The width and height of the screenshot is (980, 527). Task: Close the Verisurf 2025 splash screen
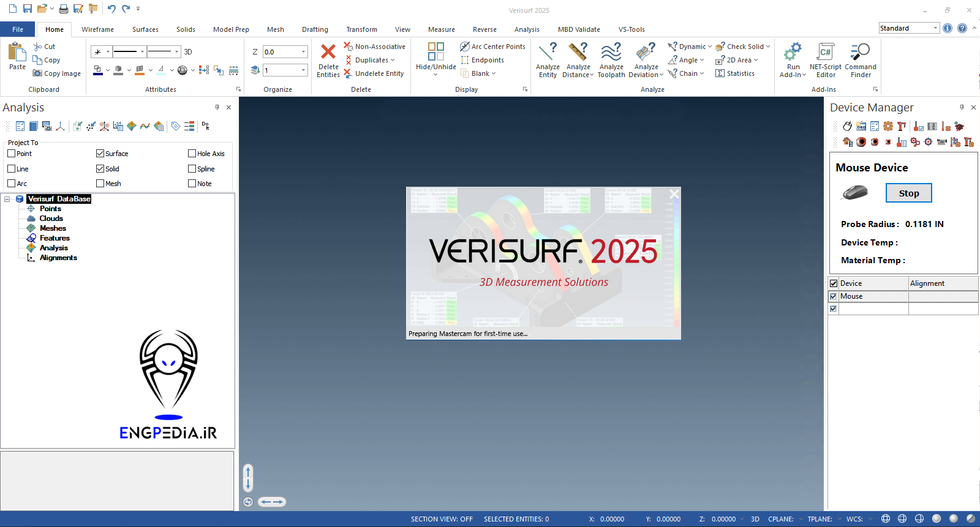tap(674, 193)
